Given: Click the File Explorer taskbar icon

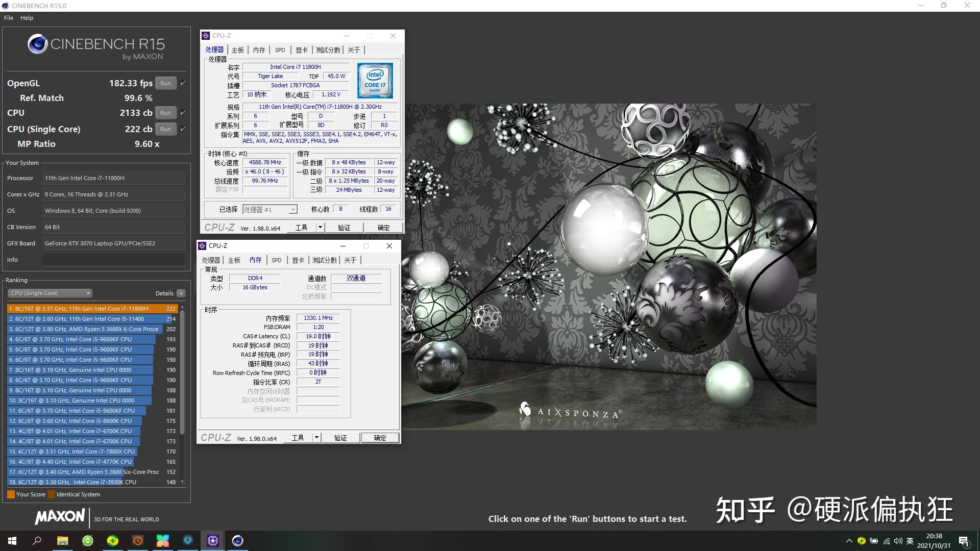Looking at the screenshot, I should point(62,540).
